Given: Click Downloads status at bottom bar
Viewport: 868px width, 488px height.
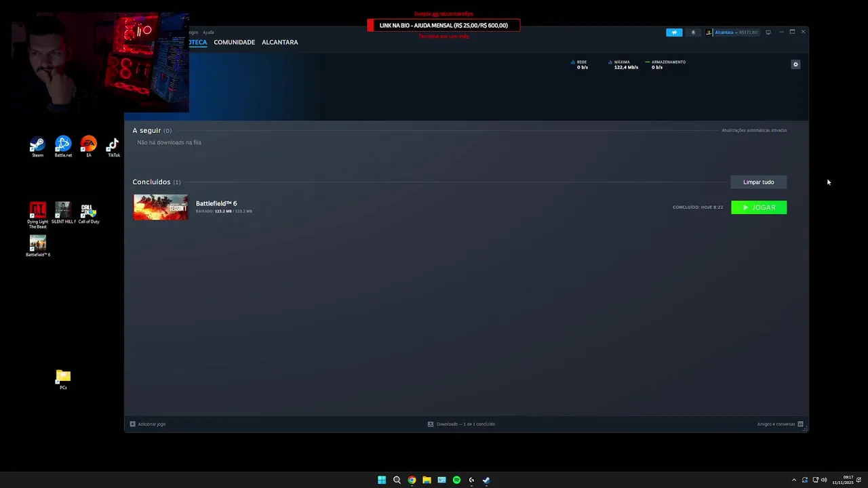Looking at the screenshot, I should point(466,424).
